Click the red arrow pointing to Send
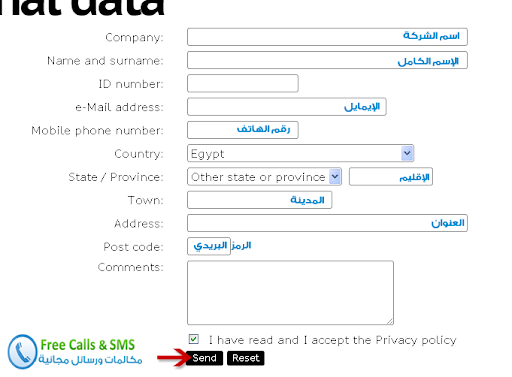512x377 pixels. click(173, 357)
